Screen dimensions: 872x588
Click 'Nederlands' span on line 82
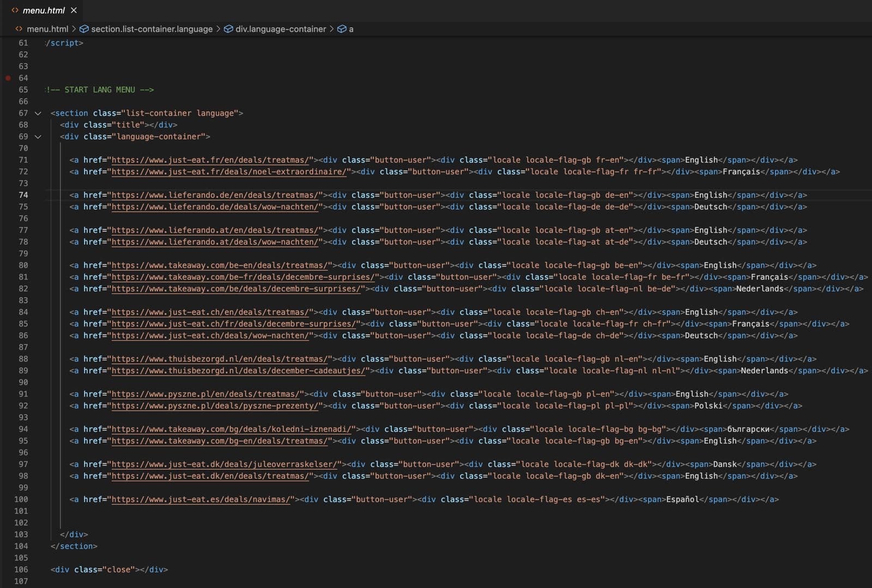tap(760, 289)
